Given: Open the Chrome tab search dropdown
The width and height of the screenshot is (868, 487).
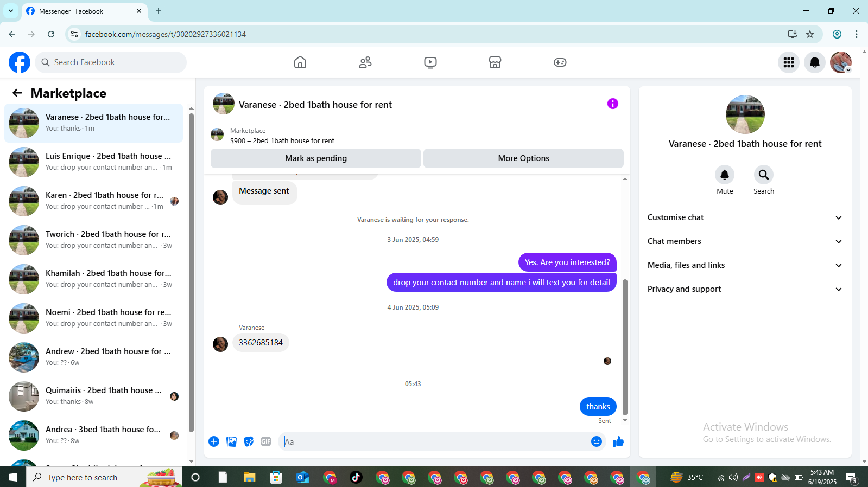Looking at the screenshot, I should (11, 11).
